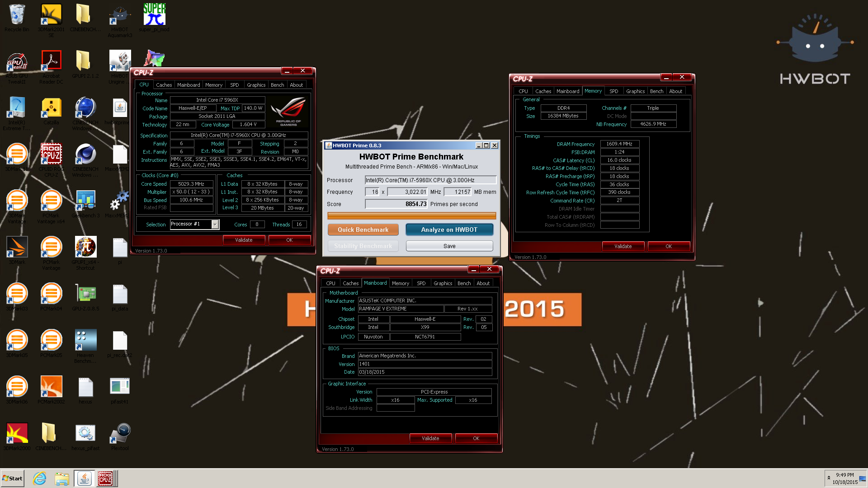
Task: Click the RAMPAGE V EXTREME model field
Action: pos(401,309)
